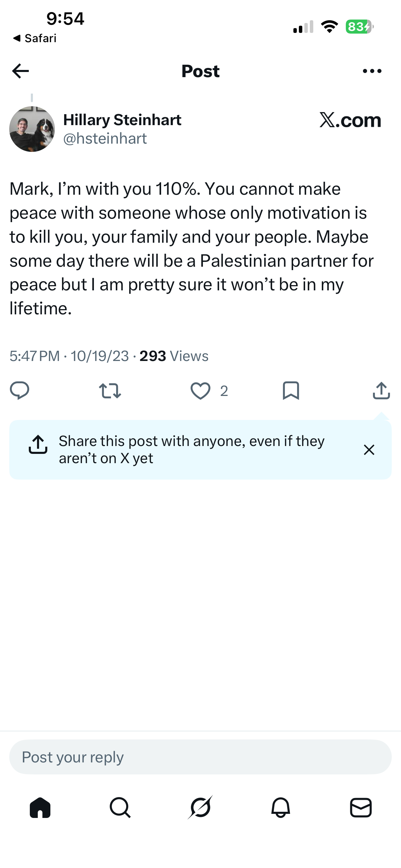This screenshot has height=868, width=401.
Task: Open the @hsteinhart handle link
Action: click(x=105, y=138)
